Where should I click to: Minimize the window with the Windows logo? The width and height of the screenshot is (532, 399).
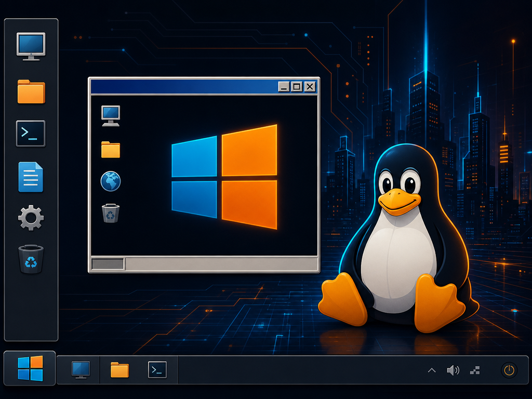[284, 87]
